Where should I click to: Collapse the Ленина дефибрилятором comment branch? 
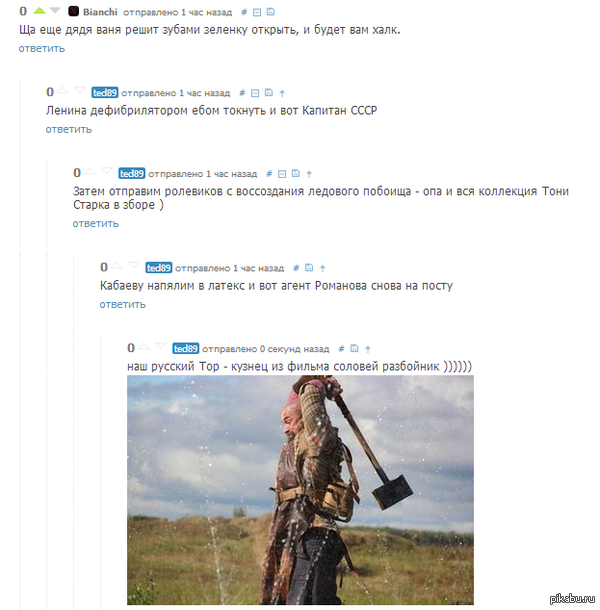pyautogui.click(x=255, y=93)
